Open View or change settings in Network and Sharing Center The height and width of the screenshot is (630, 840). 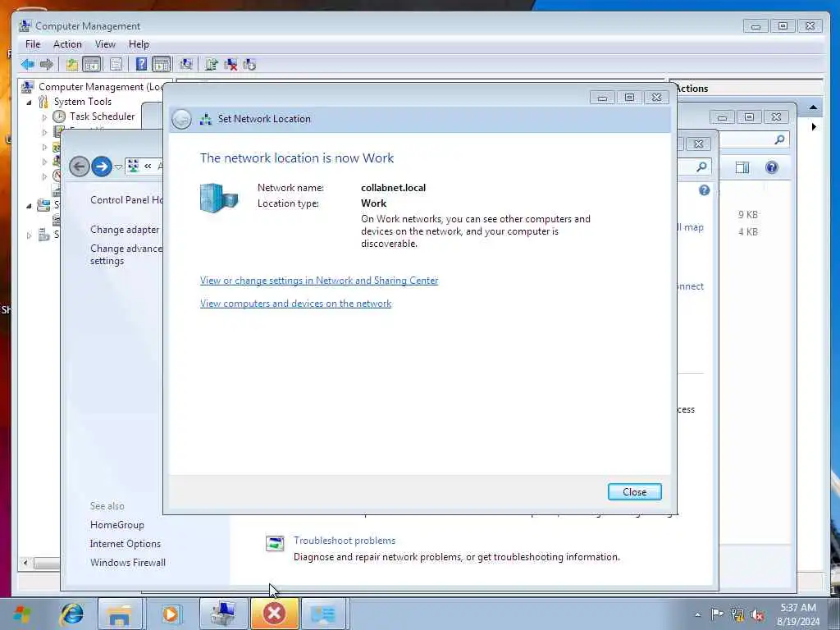point(319,281)
